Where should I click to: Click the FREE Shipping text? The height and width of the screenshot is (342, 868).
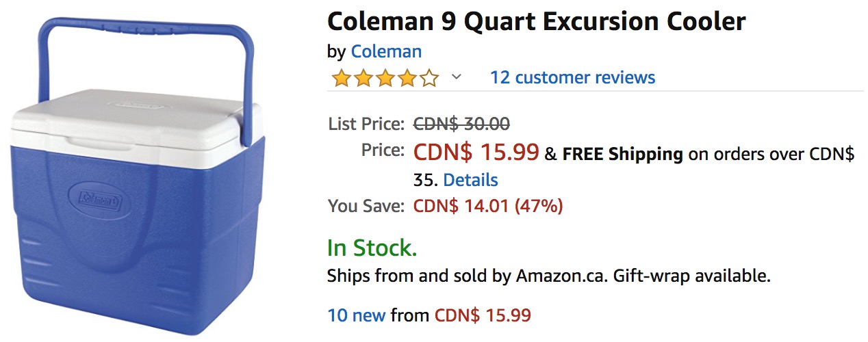pyautogui.click(x=622, y=154)
